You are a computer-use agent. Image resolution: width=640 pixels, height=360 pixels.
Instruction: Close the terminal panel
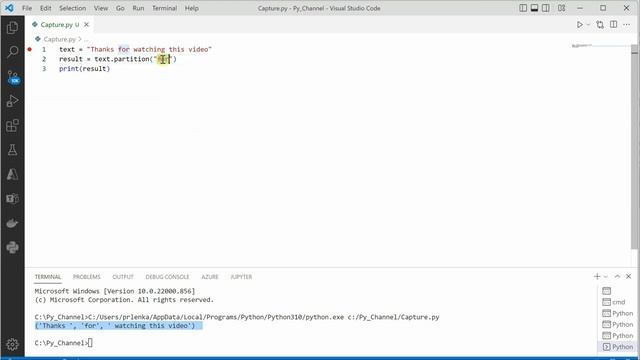tap(629, 276)
